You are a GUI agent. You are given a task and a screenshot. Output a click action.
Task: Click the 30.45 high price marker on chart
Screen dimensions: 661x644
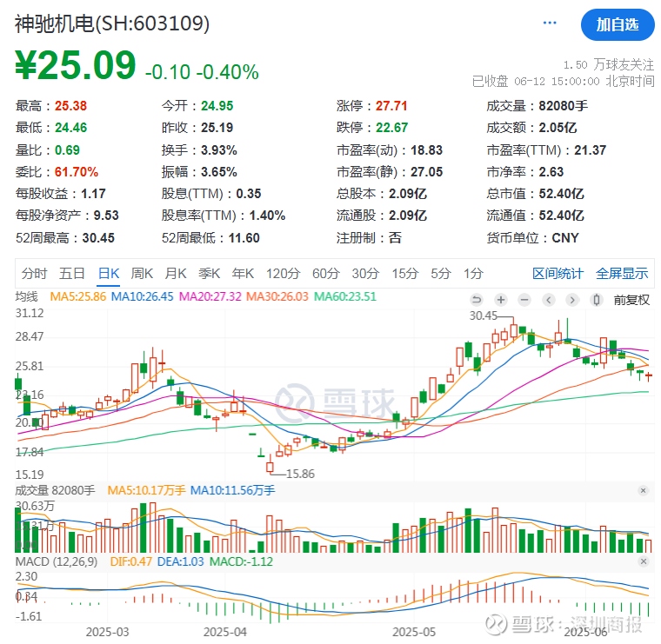tap(484, 315)
